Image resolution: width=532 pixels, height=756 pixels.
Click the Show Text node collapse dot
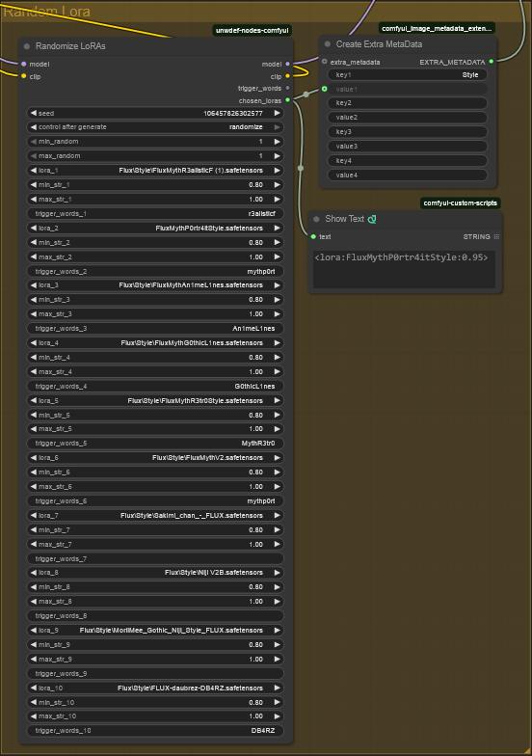coord(316,219)
